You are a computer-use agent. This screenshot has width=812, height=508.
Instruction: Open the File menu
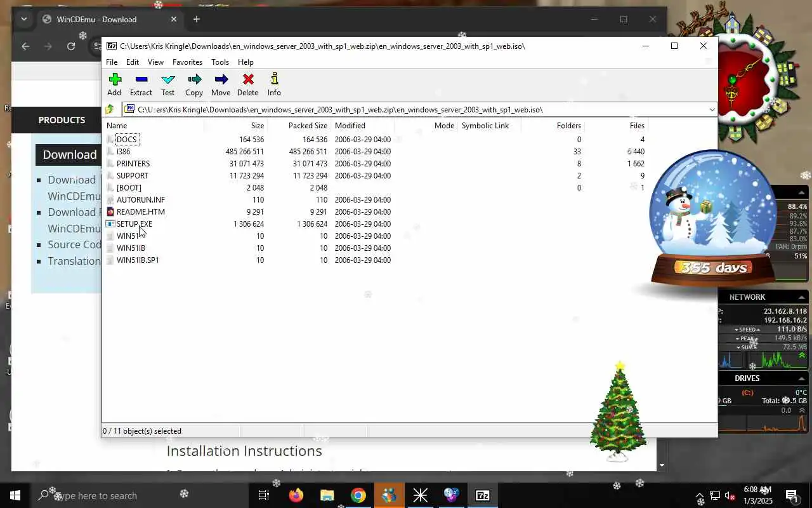[112, 62]
